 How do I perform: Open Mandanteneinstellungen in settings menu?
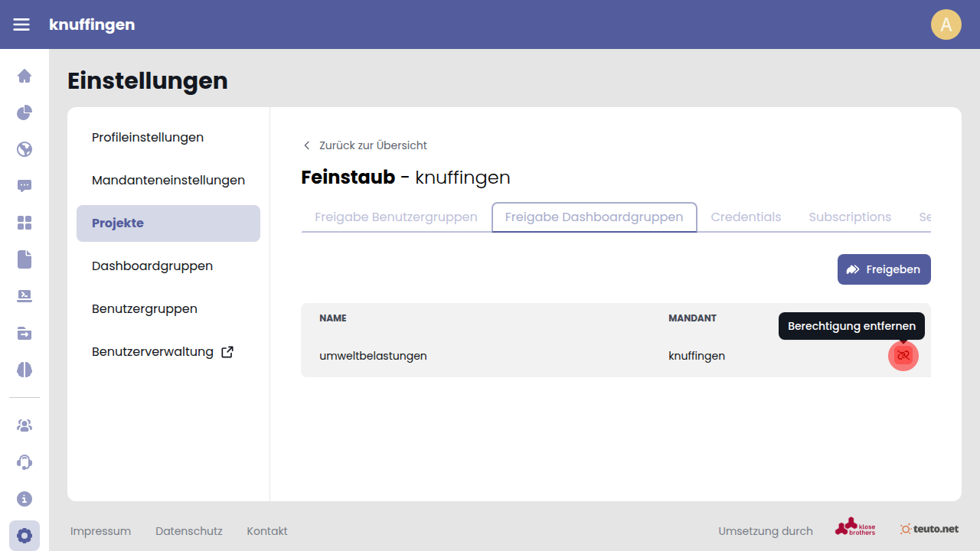tap(168, 181)
